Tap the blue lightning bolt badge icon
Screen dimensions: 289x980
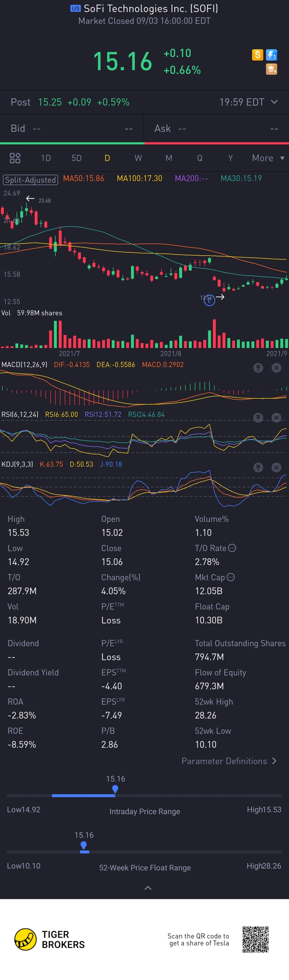point(272,55)
